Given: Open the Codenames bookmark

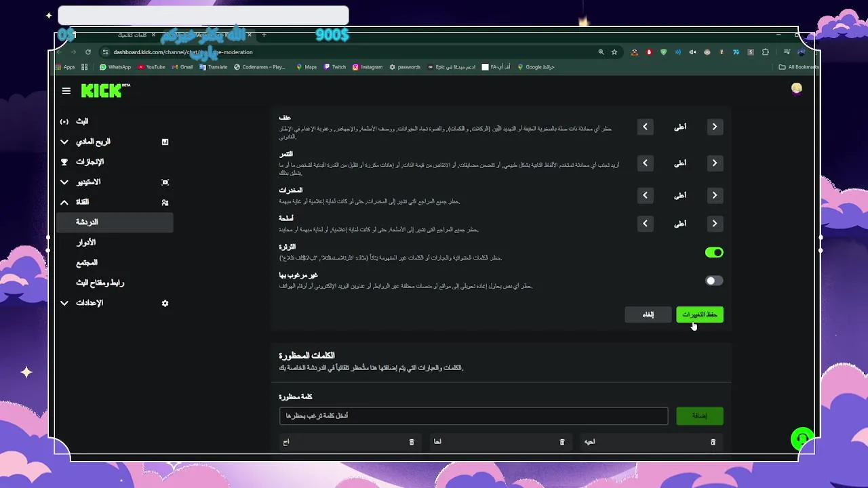Looking at the screenshot, I should 260,67.
